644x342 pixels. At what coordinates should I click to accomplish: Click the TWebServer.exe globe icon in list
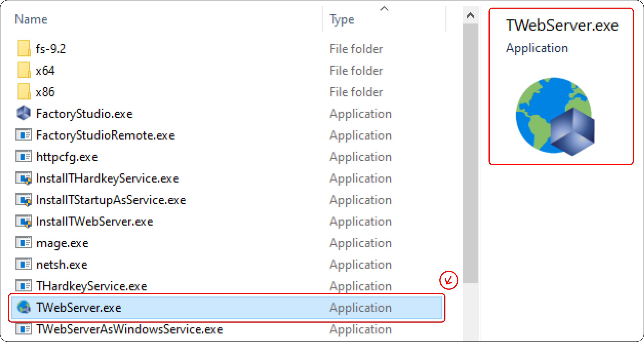pyautogui.click(x=24, y=307)
